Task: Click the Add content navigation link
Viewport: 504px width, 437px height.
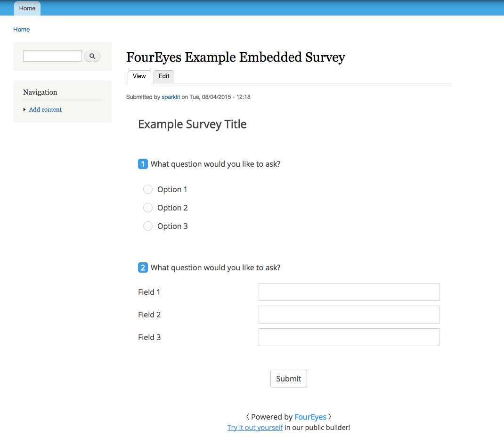Action: tap(45, 109)
